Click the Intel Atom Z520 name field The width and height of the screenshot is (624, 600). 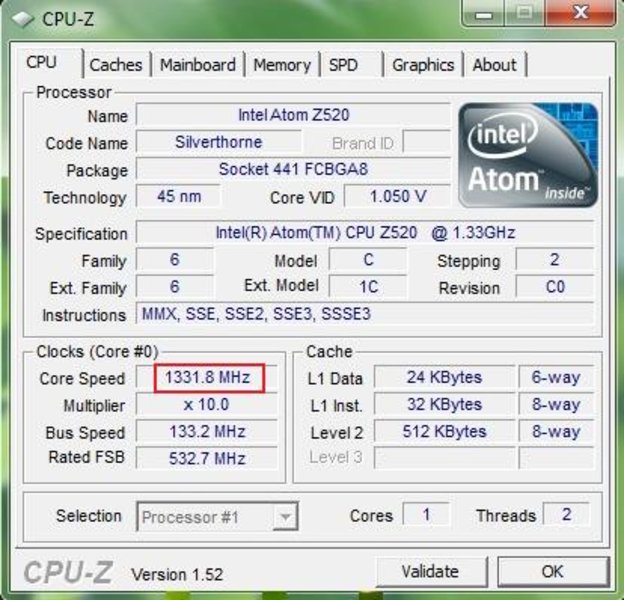293,115
